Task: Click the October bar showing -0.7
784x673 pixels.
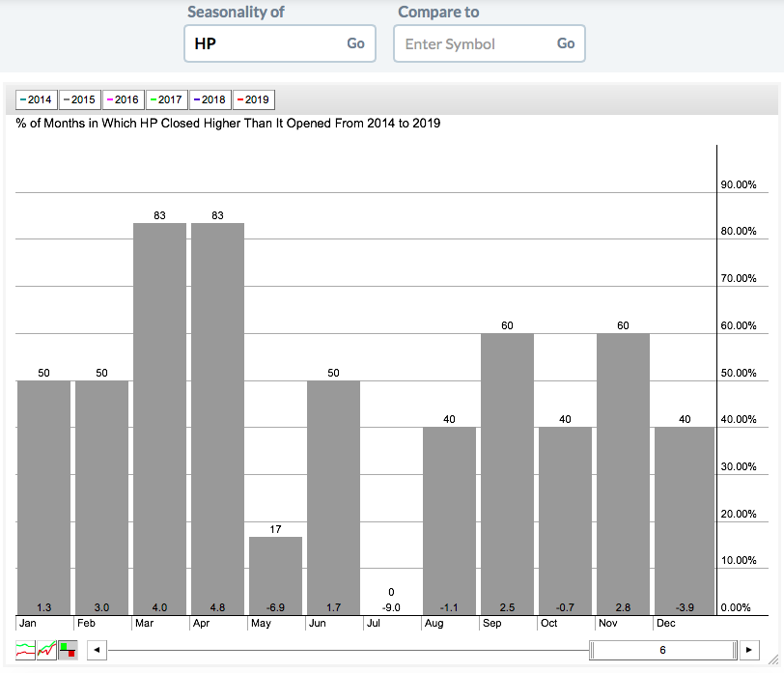Action: point(565,521)
